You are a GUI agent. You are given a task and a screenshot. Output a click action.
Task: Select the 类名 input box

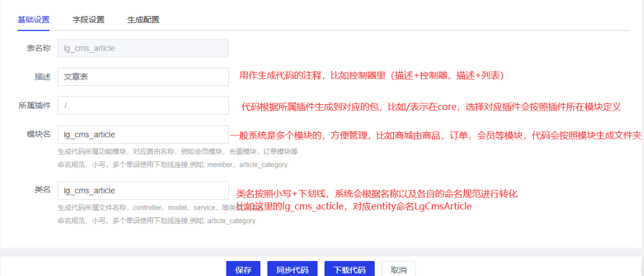(x=142, y=191)
